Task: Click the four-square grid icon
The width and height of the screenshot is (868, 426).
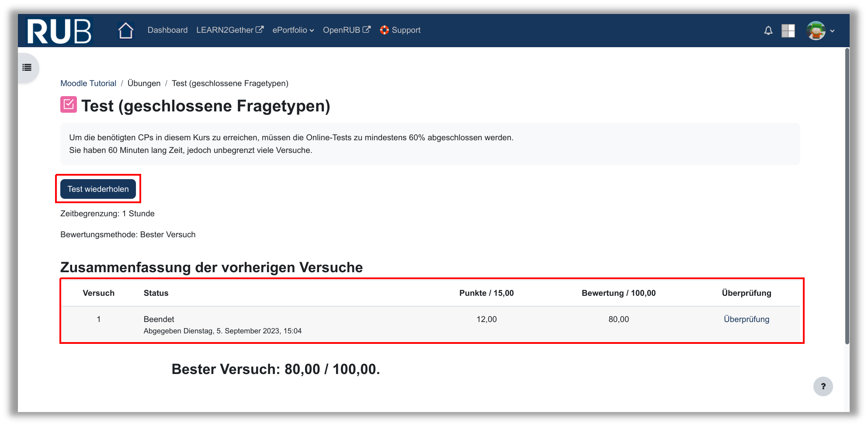Action: click(x=788, y=31)
